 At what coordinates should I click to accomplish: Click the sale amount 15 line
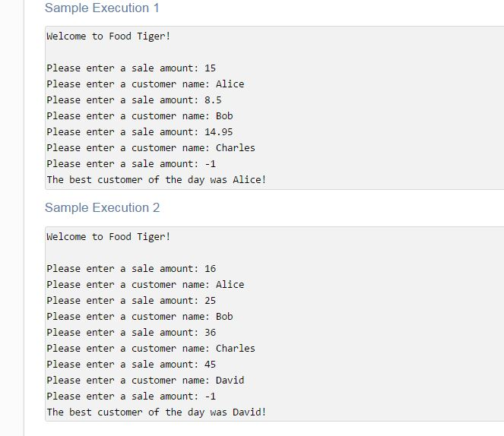click(132, 68)
